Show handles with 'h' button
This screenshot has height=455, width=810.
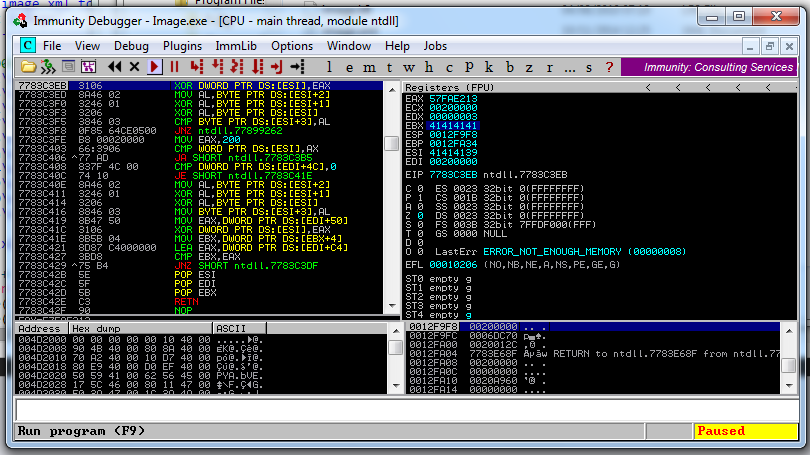pos(429,67)
